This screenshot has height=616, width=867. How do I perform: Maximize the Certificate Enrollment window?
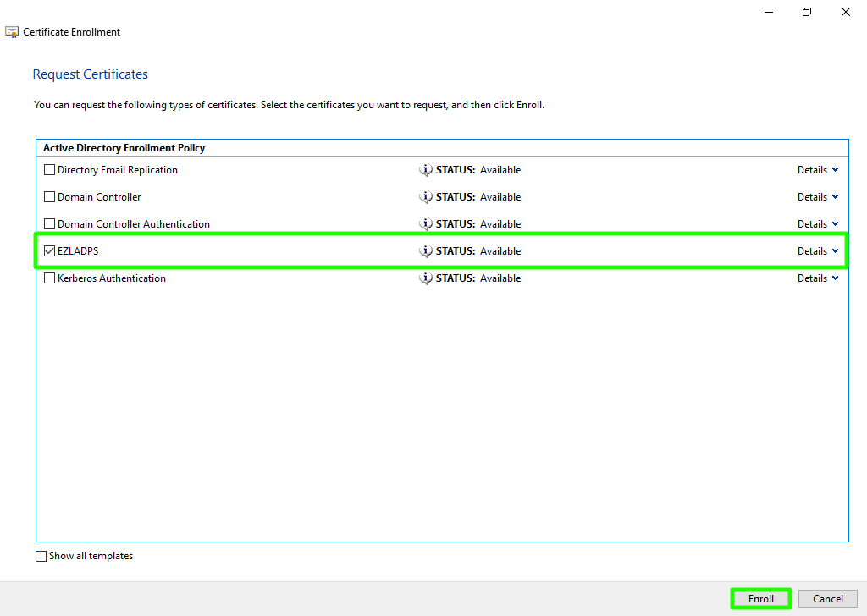(x=807, y=12)
